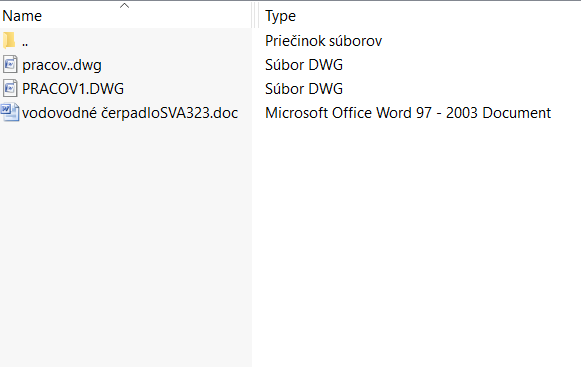Click the PRACOV1.DWG file name
Viewport: 581px width, 367px height.
[x=73, y=89]
